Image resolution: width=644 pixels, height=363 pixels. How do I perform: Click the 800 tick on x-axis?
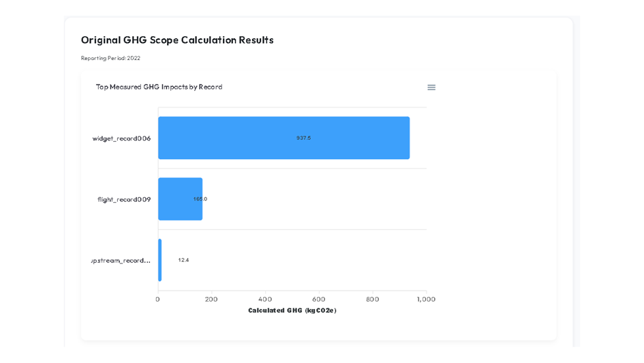pos(373,299)
